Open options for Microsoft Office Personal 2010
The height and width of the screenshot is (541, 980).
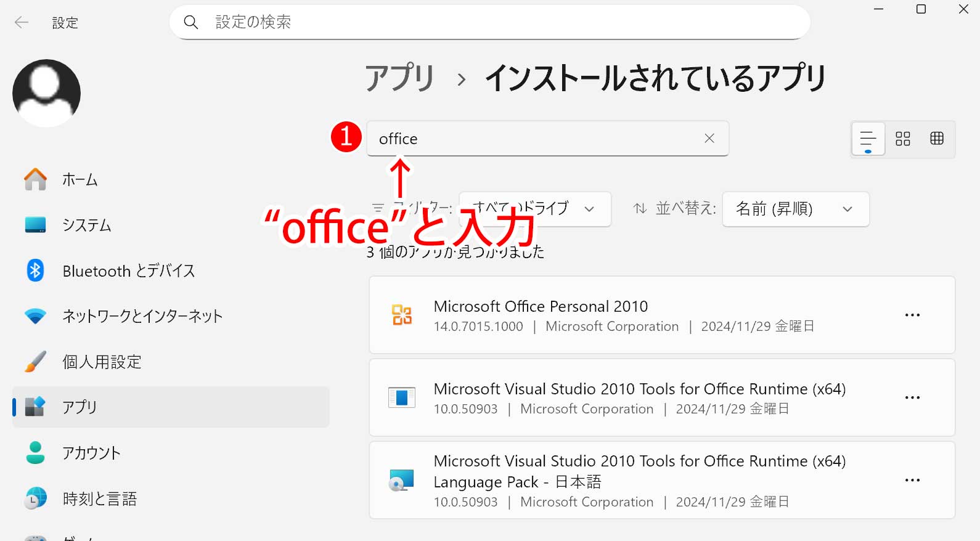[912, 315]
